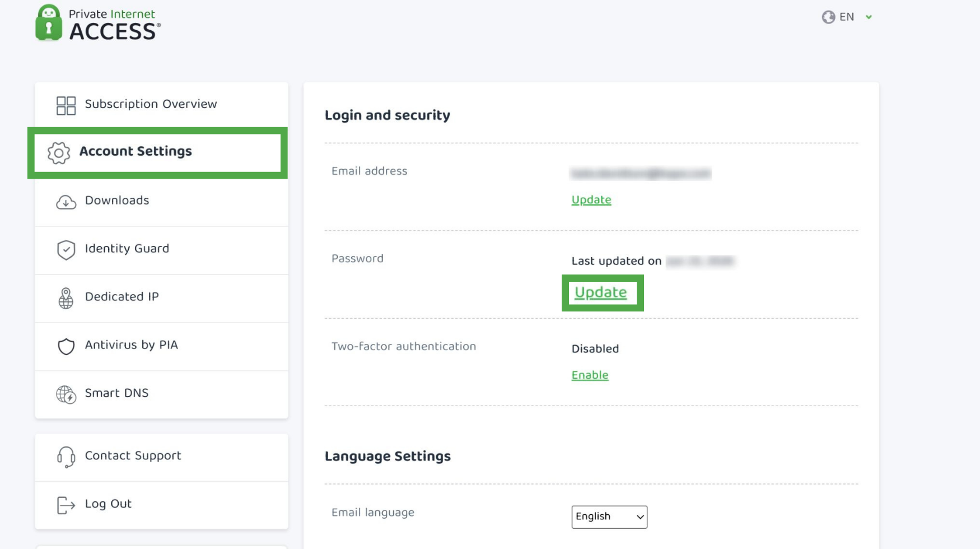This screenshot has height=549, width=980.
Task: Click the 'Login and security' heading
Action: [388, 115]
